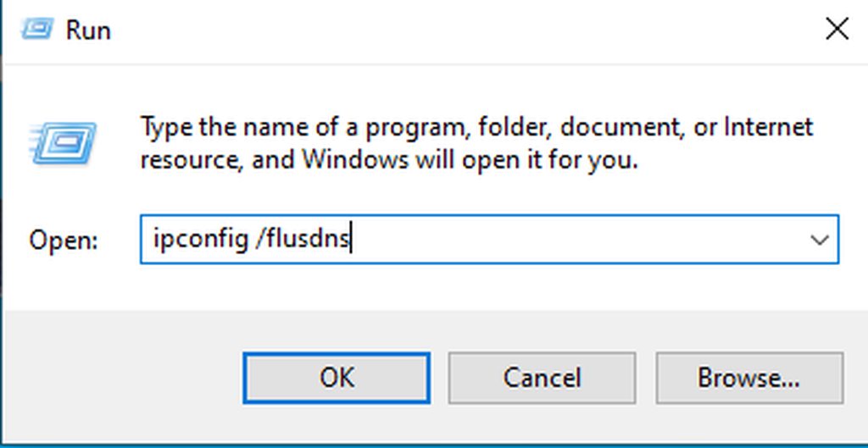
Task: Click the empty title bar area of Run
Action: (x=465, y=30)
